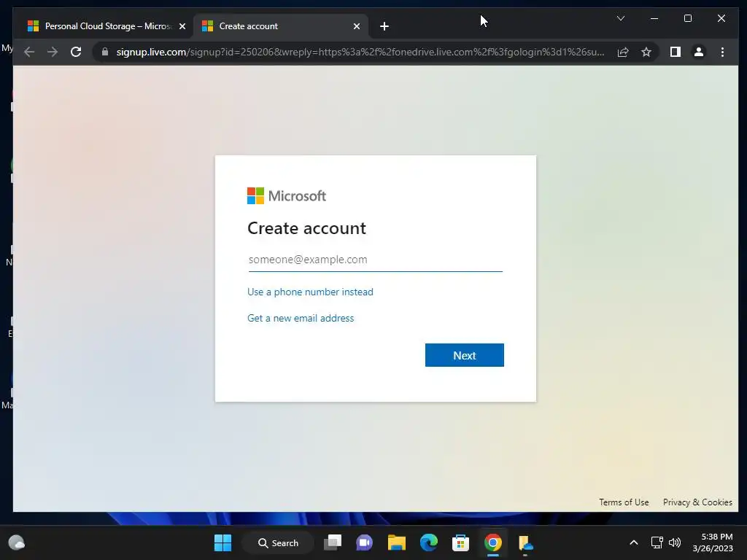This screenshot has width=747, height=560.
Task: Share this page using the share icon
Action: click(623, 52)
